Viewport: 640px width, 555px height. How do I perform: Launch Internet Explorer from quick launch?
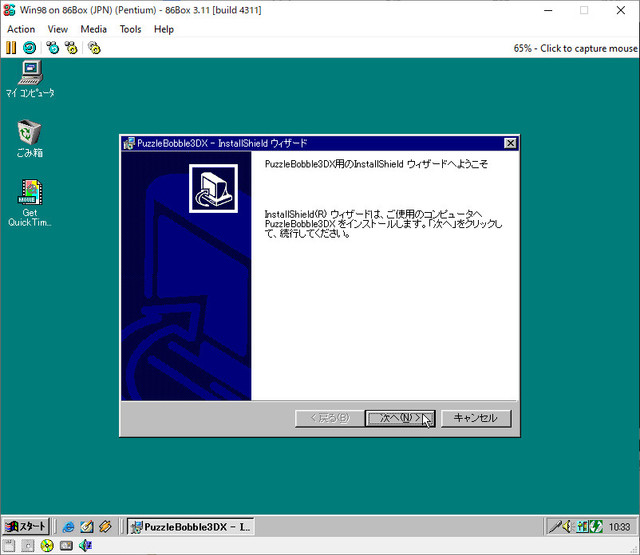(x=68, y=527)
